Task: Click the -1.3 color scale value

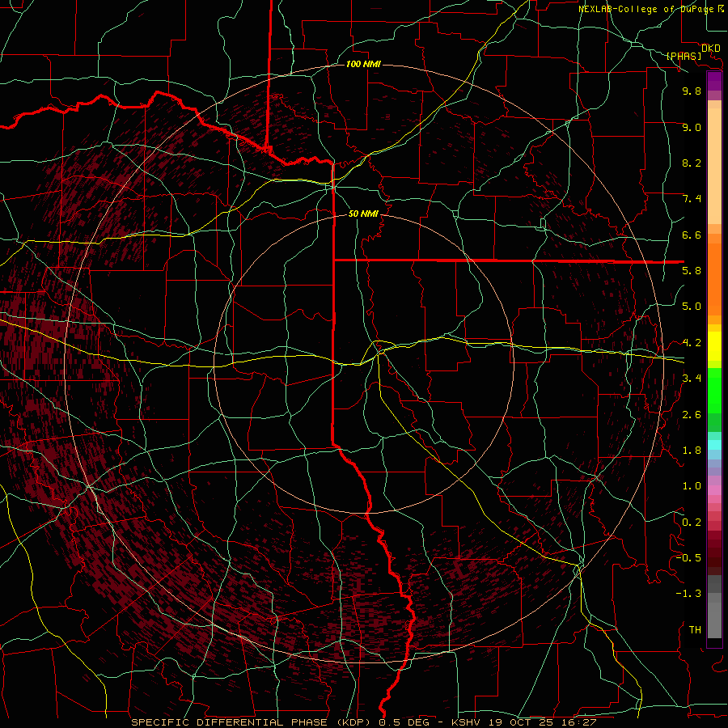Action: click(688, 594)
